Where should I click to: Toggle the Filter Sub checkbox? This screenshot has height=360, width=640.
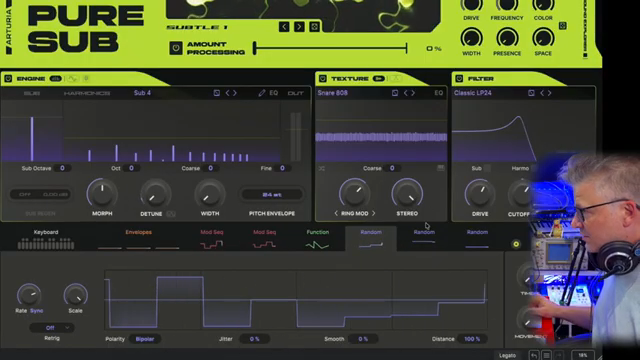487,168
